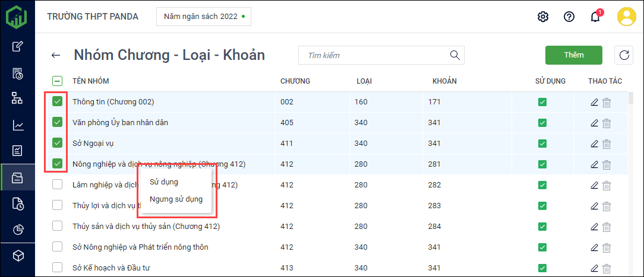Toggle Sử dụng for Sở Kế hoạch và Đầu tư

coord(542,268)
